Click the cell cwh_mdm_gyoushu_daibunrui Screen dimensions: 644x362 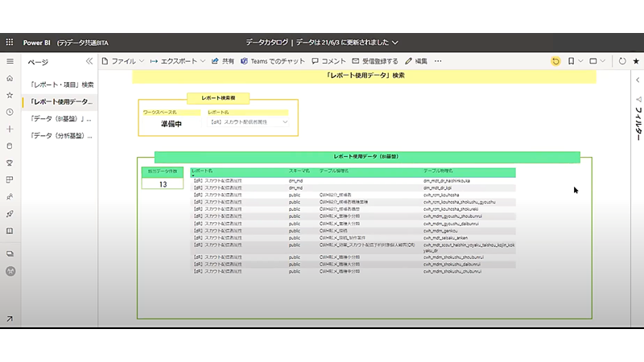click(451, 224)
